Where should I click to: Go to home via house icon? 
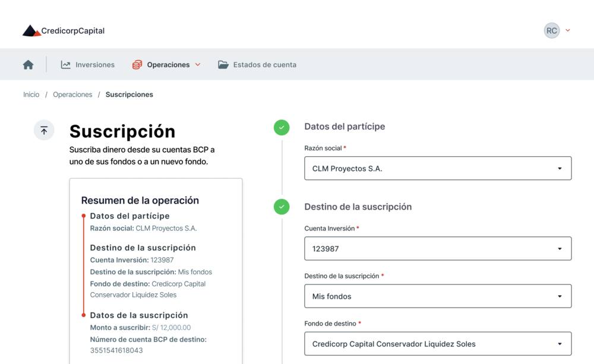(28, 65)
